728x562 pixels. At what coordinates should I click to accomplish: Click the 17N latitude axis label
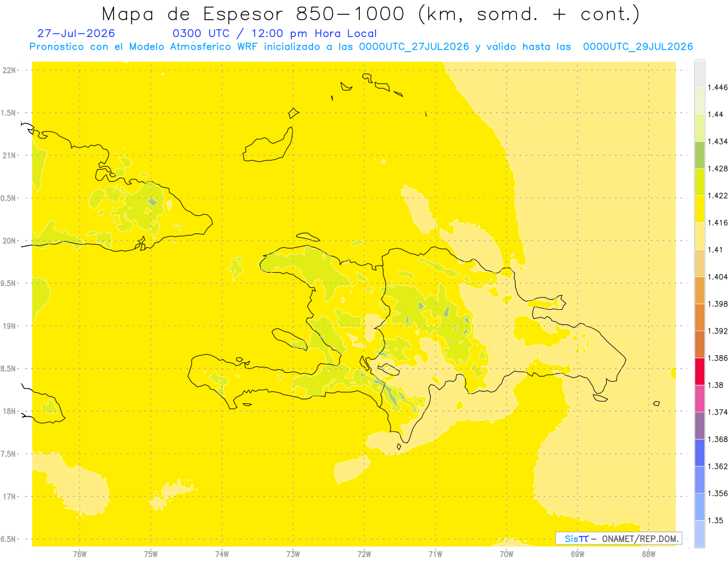[8, 497]
